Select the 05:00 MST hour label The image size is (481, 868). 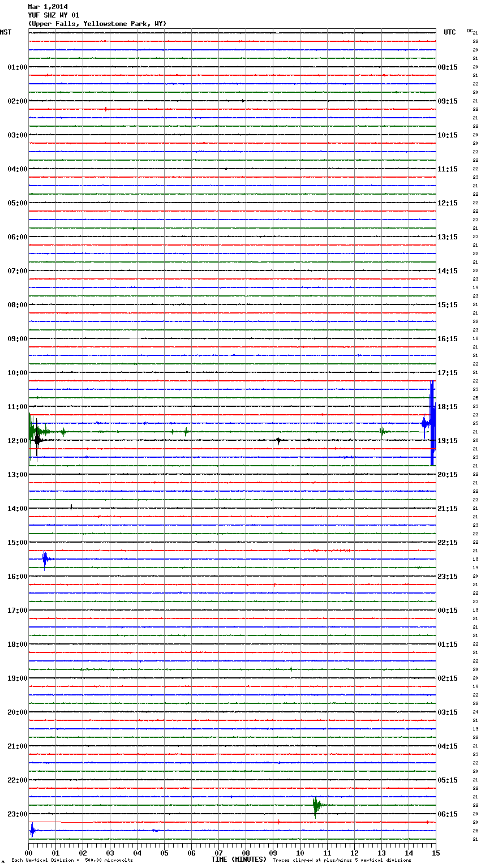pos(17,203)
